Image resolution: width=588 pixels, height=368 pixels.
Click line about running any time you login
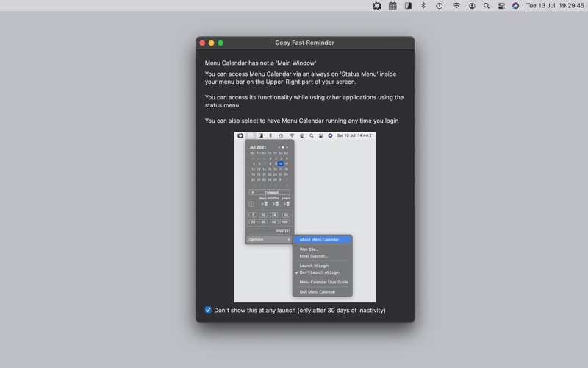[x=301, y=121]
